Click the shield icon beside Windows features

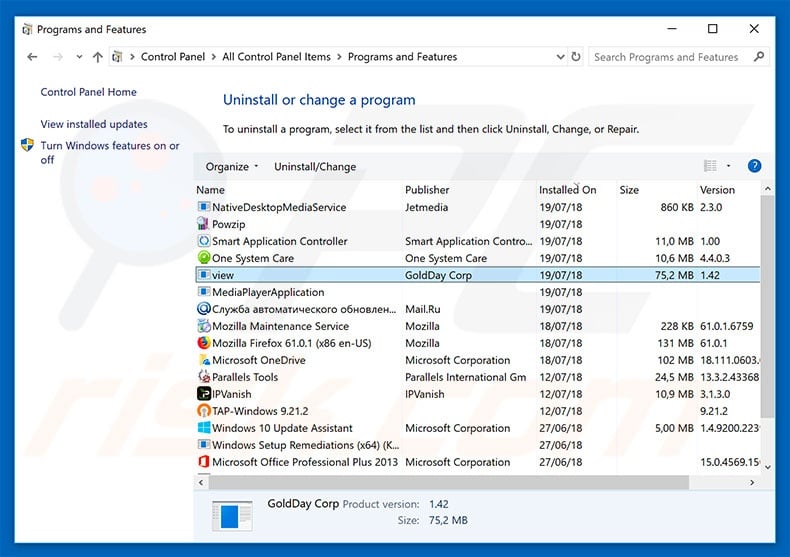pos(28,146)
